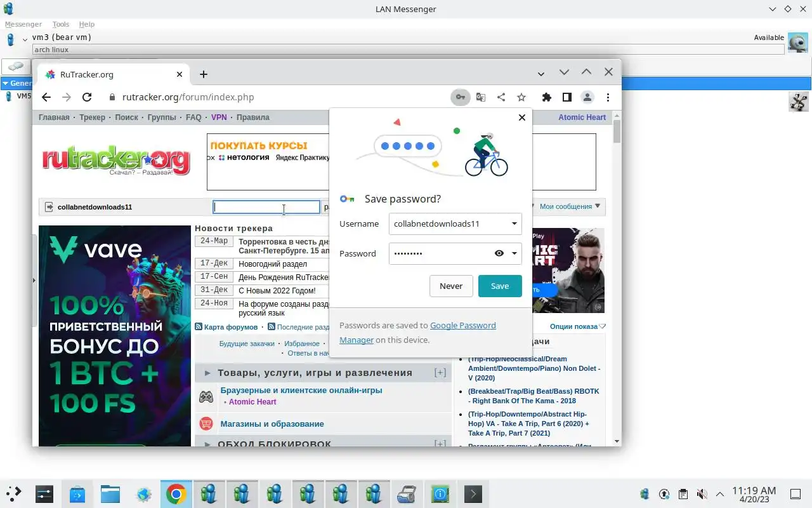Screen dimensions: 812x508
Task: Click the key icon in Chrome's address bar
Action: [x=460, y=97]
